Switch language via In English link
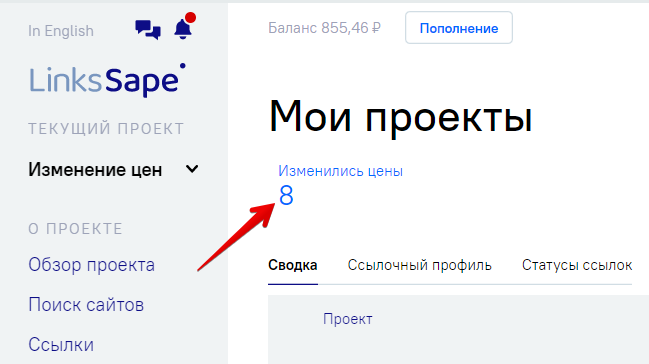Viewport: 649px width, 364px height. [x=61, y=31]
